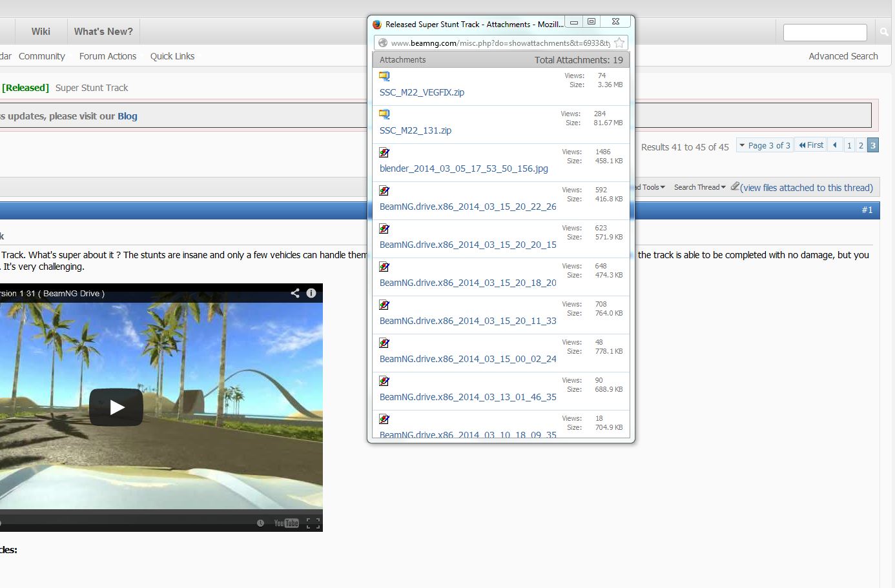Open the BeamNG.drive.x86_2014_03_15_20_22_26 attachment
This screenshot has height=588, width=895.
tap(468, 207)
